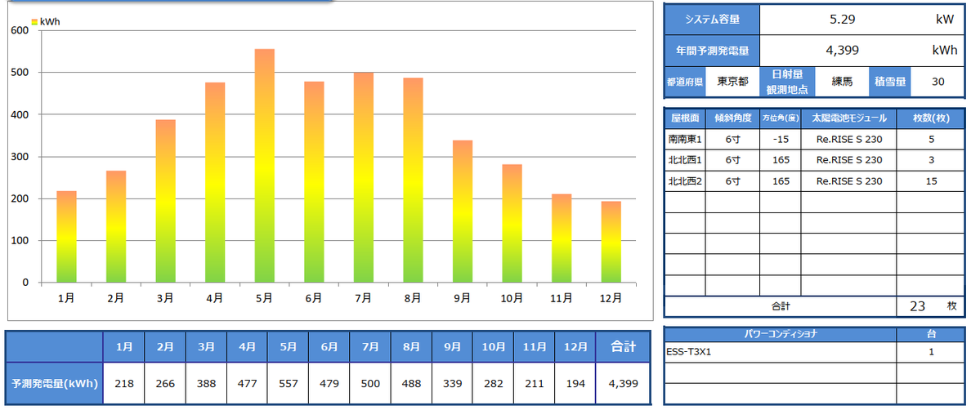980x410 pixels.
Task: Click the 600 y-axis label
Action: click(20, 30)
